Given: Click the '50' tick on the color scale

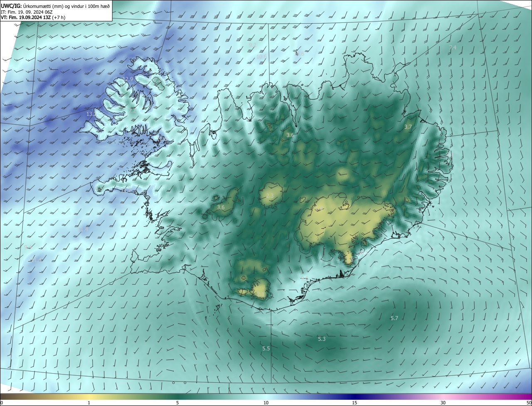Looking at the screenshot, I should [529, 403].
